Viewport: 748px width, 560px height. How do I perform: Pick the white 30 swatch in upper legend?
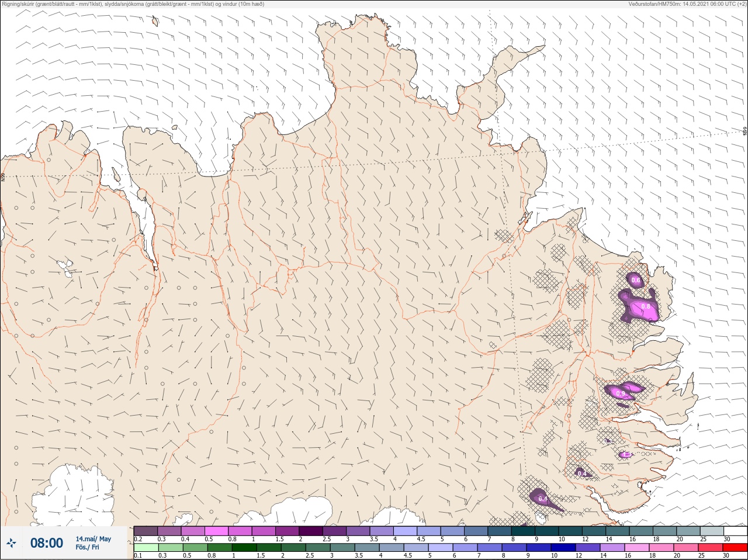735,531
